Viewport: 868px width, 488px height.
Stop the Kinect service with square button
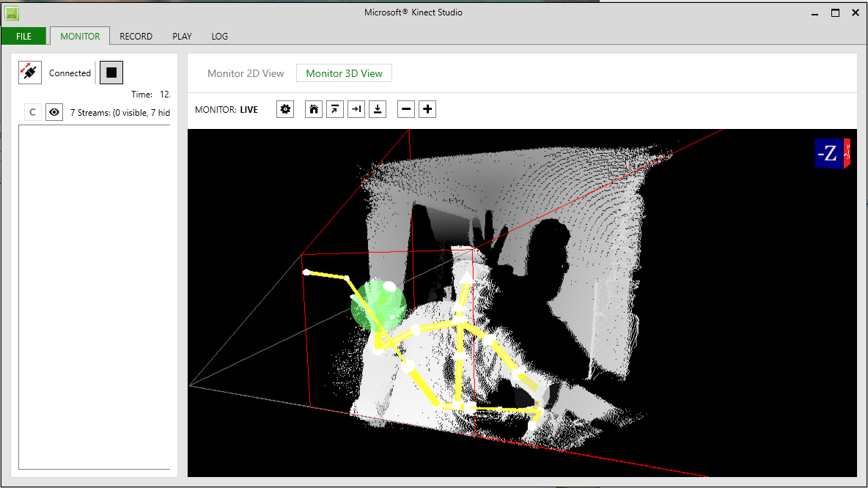111,73
